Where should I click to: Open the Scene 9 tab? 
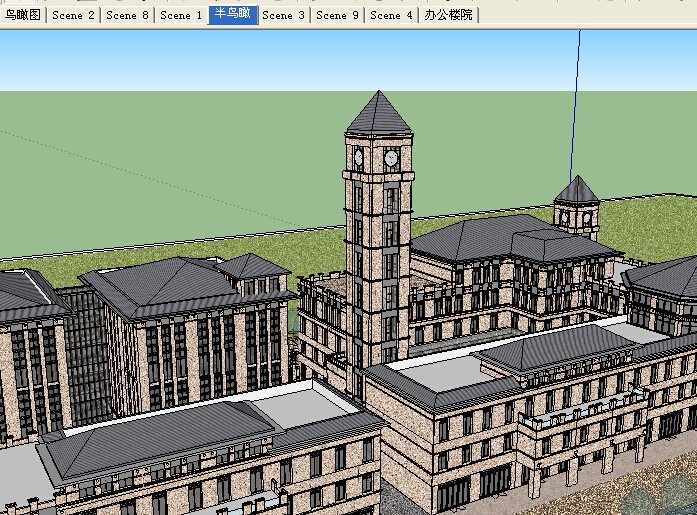[x=337, y=15]
